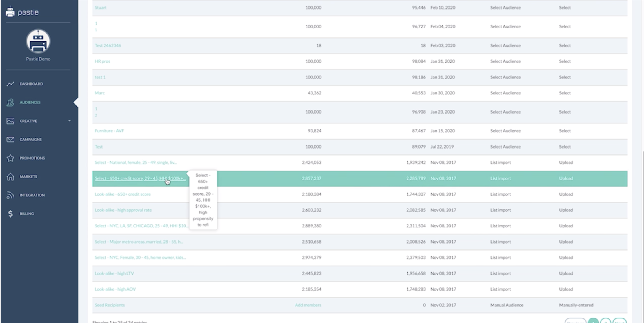This screenshot has width=644, height=323.
Task: Open the Look-alike - high LTV audience
Action: pyautogui.click(x=114, y=273)
